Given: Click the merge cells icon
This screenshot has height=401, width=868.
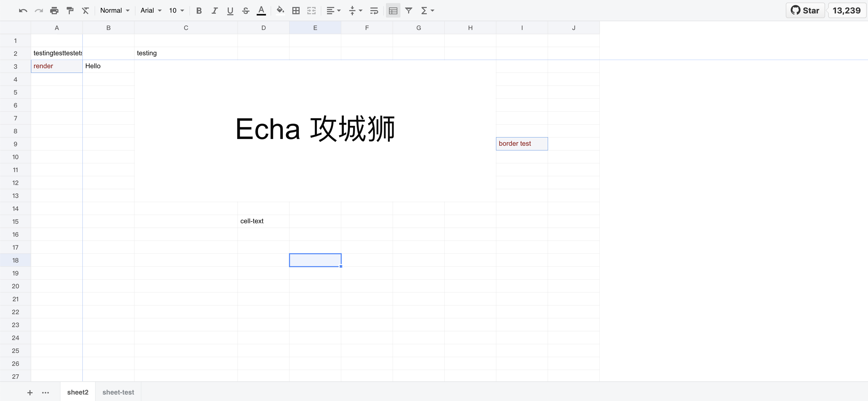Looking at the screenshot, I should click(x=311, y=11).
